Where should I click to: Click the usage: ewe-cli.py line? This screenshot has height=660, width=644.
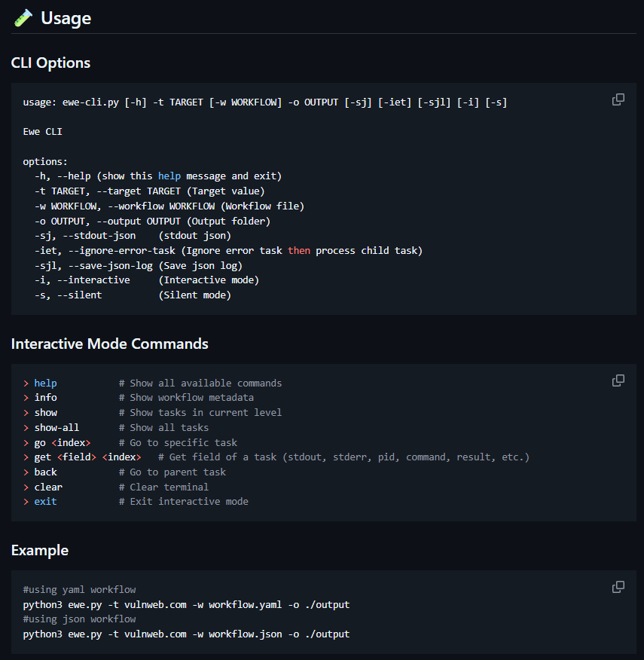[x=265, y=102]
